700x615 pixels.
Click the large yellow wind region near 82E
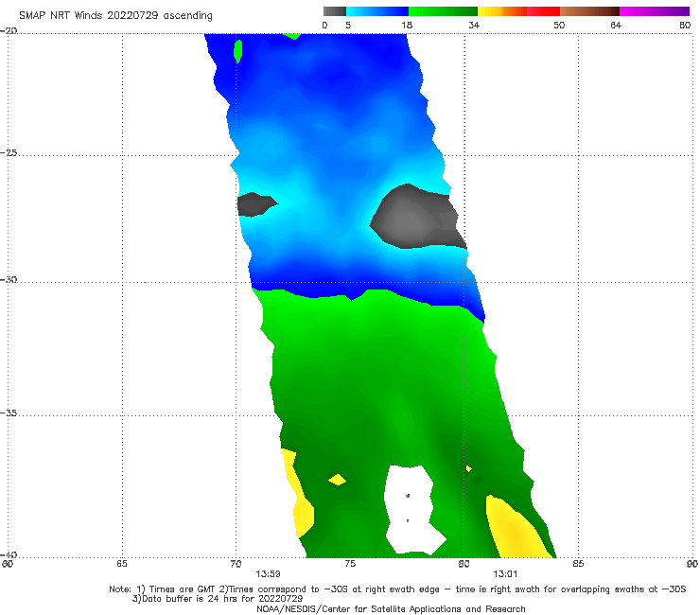516,531
